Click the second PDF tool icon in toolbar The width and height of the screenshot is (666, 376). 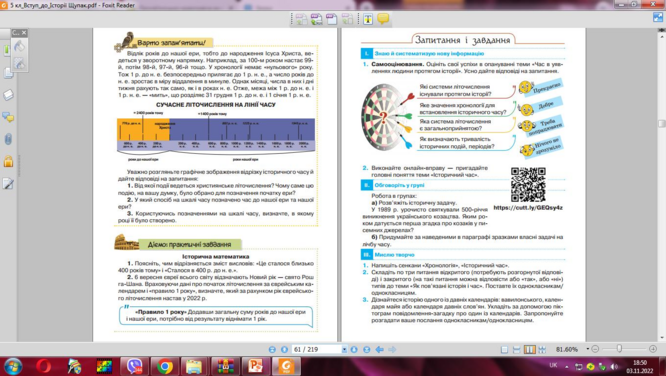(316, 19)
